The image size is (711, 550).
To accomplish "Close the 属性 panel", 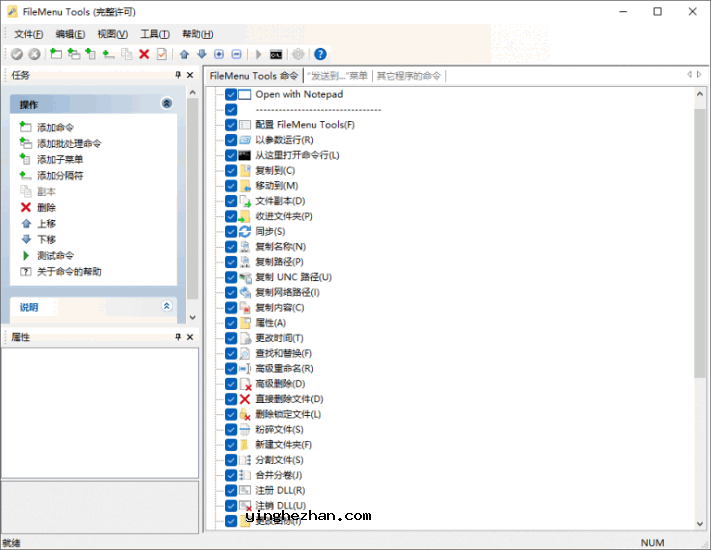I will 190,337.
